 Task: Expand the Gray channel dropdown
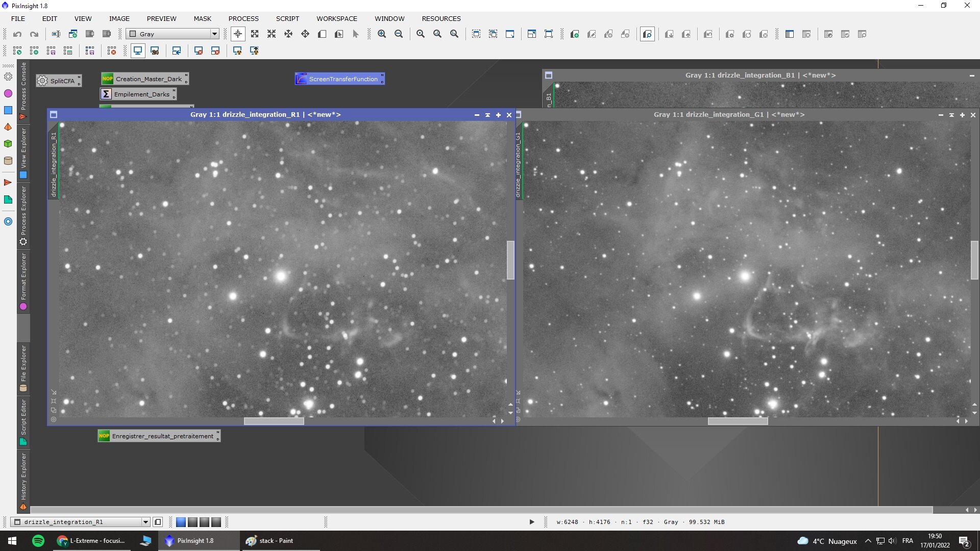(214, 34)
